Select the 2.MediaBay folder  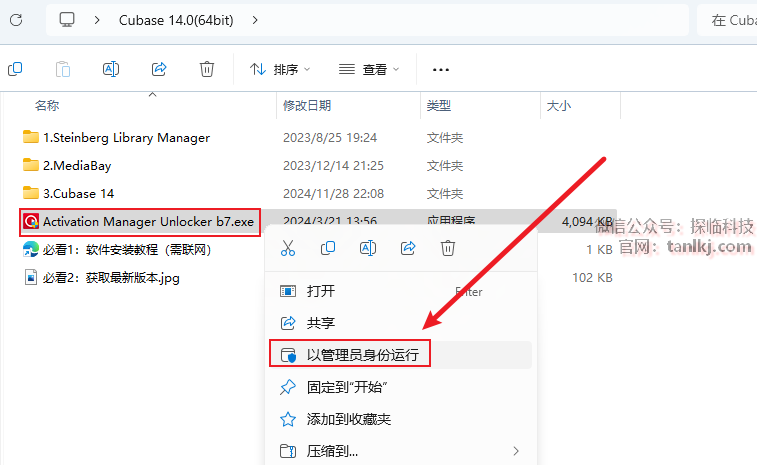click(x=77, y=166)
